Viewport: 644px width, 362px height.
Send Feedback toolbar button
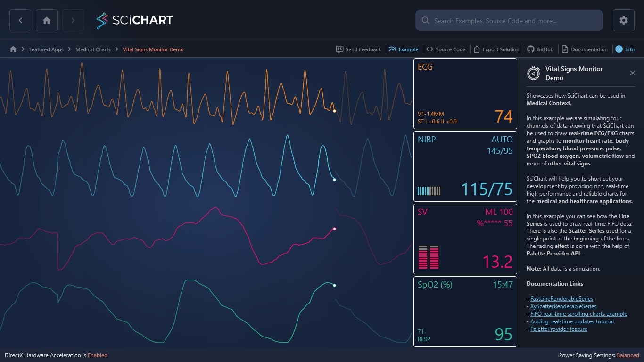(x=358, y=49)
